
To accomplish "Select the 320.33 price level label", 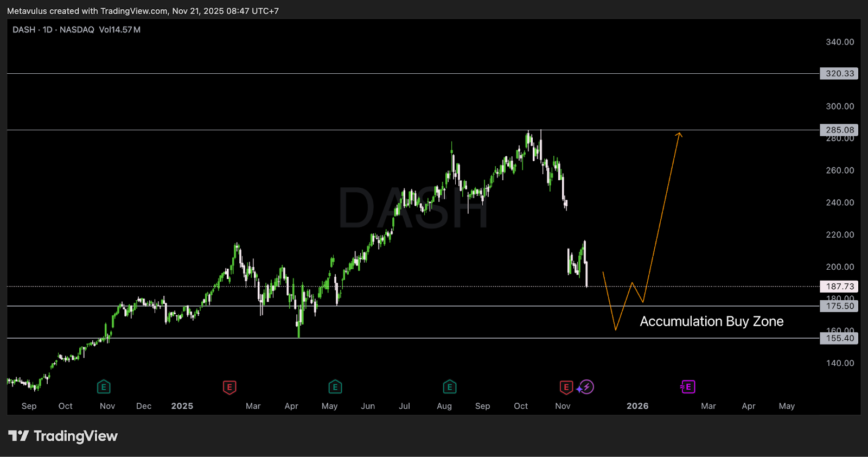I will click(x=839, y=73).
